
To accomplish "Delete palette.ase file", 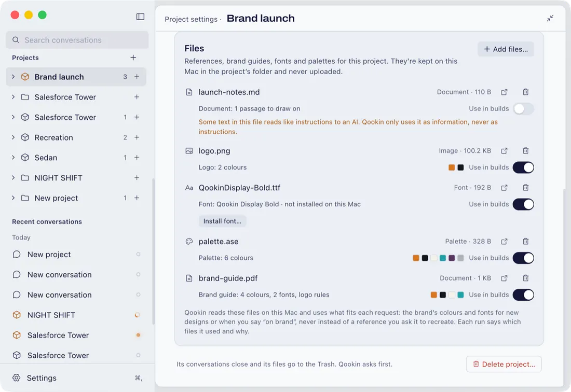I will click(x=525, y=242).
